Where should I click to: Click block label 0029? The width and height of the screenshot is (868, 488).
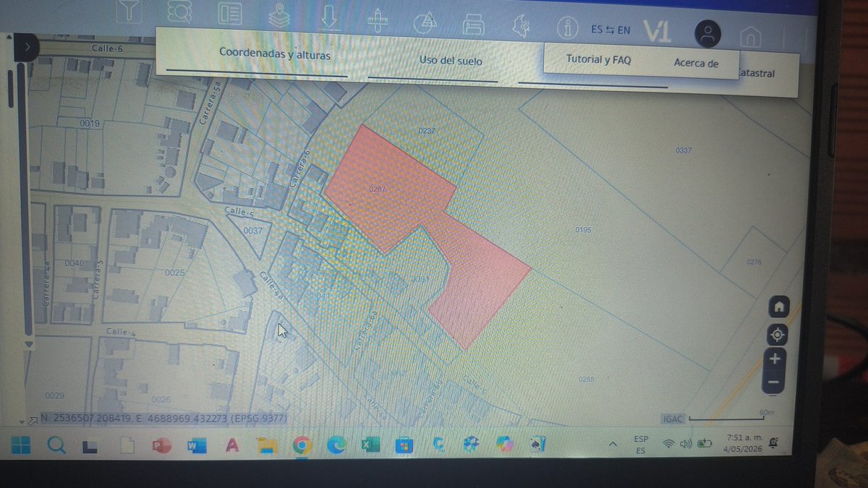[54, 395]
